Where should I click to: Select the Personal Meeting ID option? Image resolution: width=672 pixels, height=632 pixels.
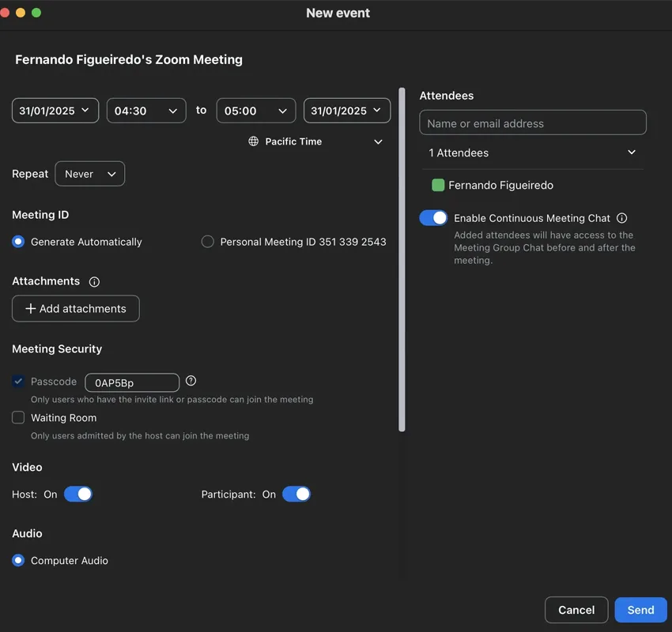[x=207, y=242]
